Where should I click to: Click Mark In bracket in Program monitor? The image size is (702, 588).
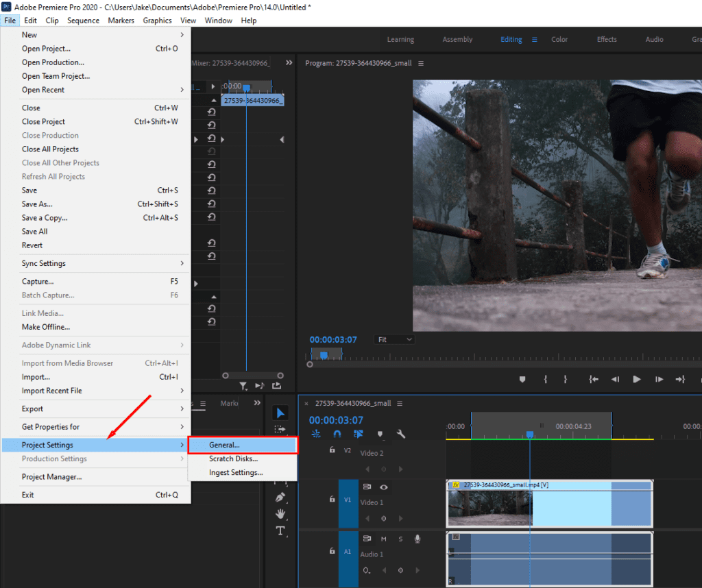point(545,379)
